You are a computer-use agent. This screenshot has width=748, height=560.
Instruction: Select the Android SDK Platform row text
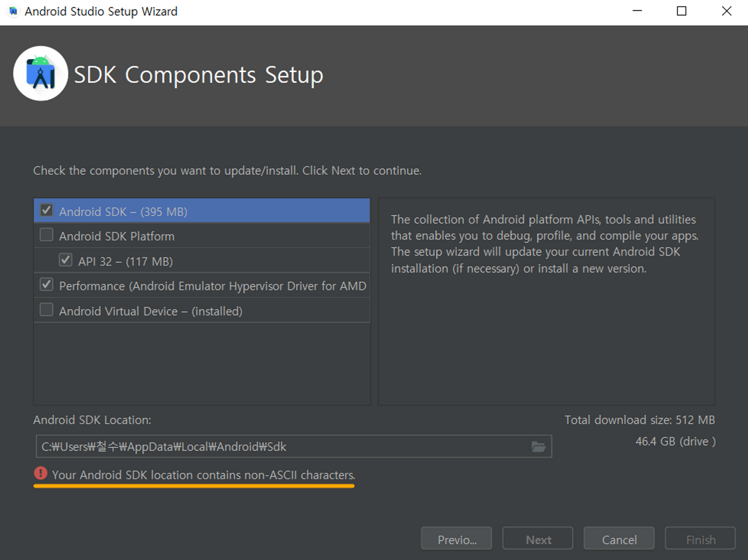(117, 236)
